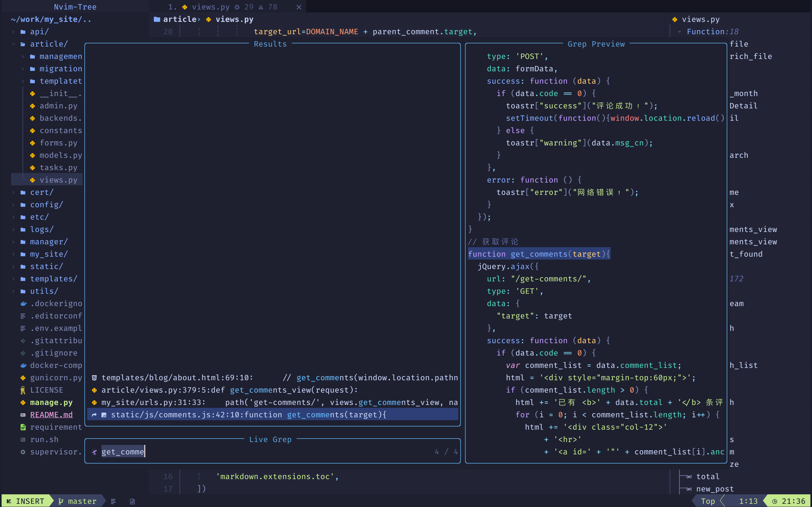Click the warning count icon on views.py tab
Viewport: 812px width, 507px height.
click(261, 6)
